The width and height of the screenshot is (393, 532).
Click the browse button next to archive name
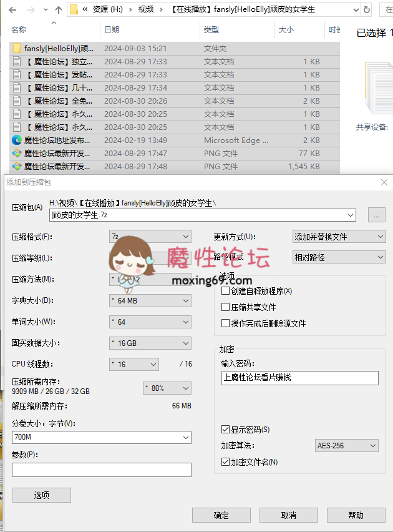376,215
